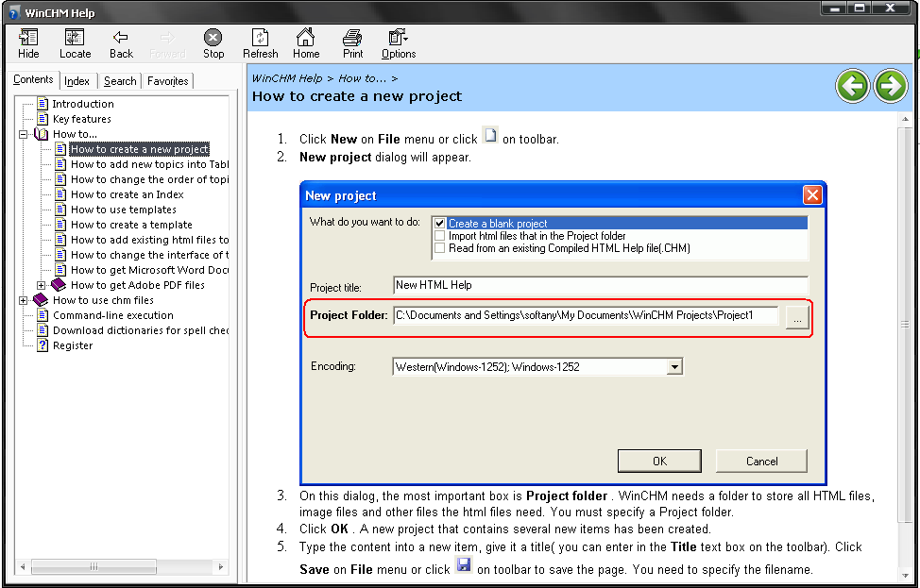The image size is (920, 588).
Task: Click the tree scrollbar right arrow
Action: pos(221,567)
